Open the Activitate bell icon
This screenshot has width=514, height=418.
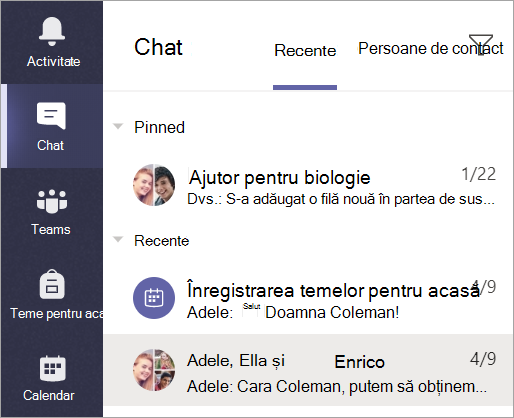(x=52, y=31)
